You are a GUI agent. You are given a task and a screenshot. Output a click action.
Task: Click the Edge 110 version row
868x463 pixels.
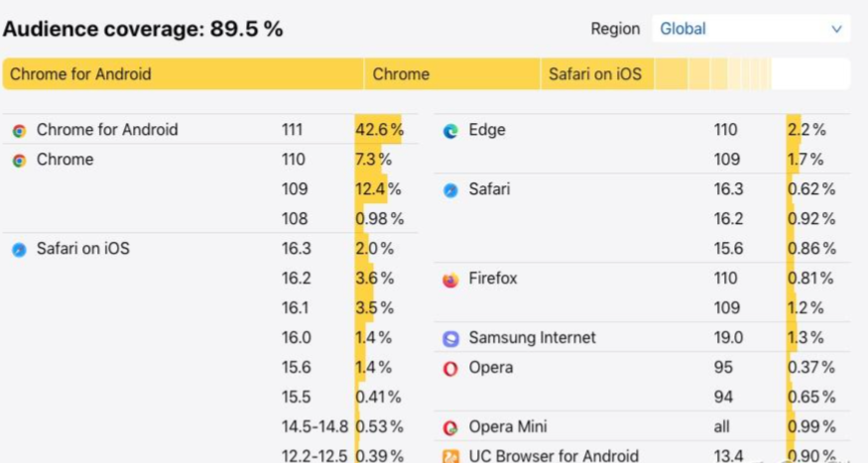click(642, 130)
